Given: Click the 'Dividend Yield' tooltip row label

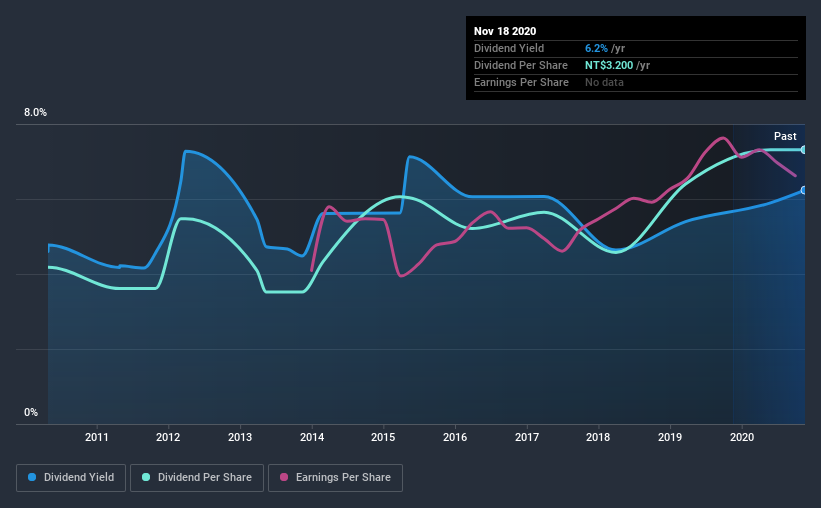Looking at the screenshot, I should coord(509,48).
